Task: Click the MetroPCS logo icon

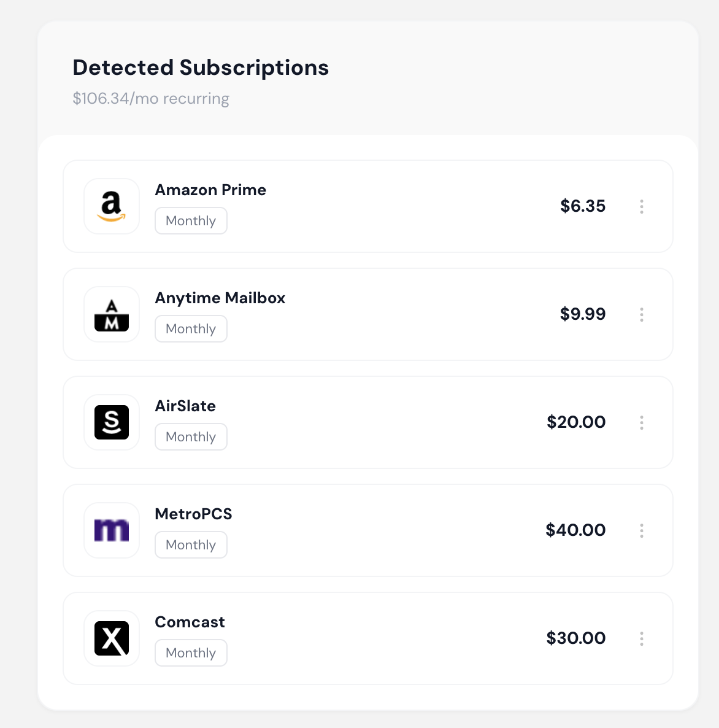Action: [x=112, y=530]
